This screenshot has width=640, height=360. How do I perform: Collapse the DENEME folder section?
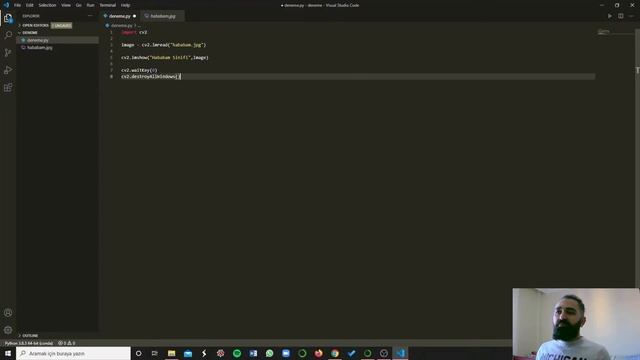point(29,33)
